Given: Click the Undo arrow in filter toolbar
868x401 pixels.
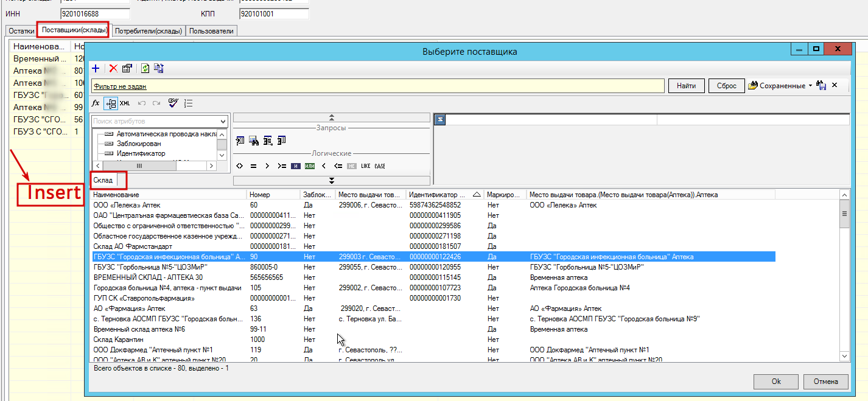Looking at the screenshot, I should [142, 103].
